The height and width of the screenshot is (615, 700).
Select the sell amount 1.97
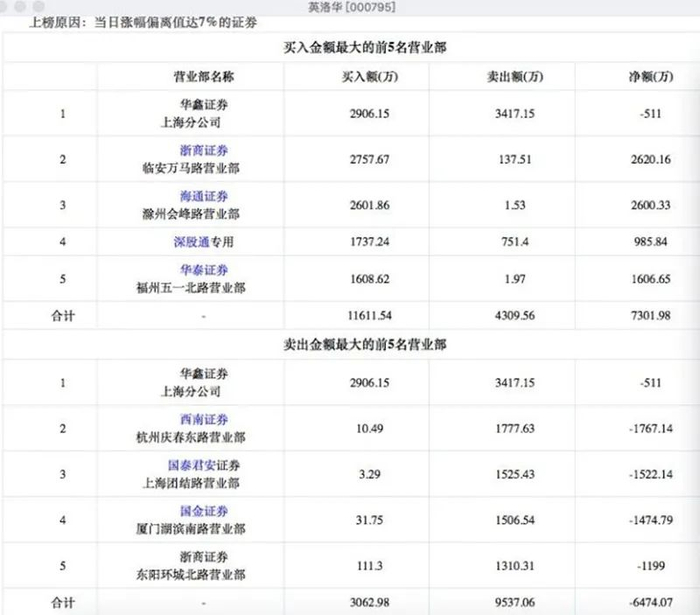[515, 279]
